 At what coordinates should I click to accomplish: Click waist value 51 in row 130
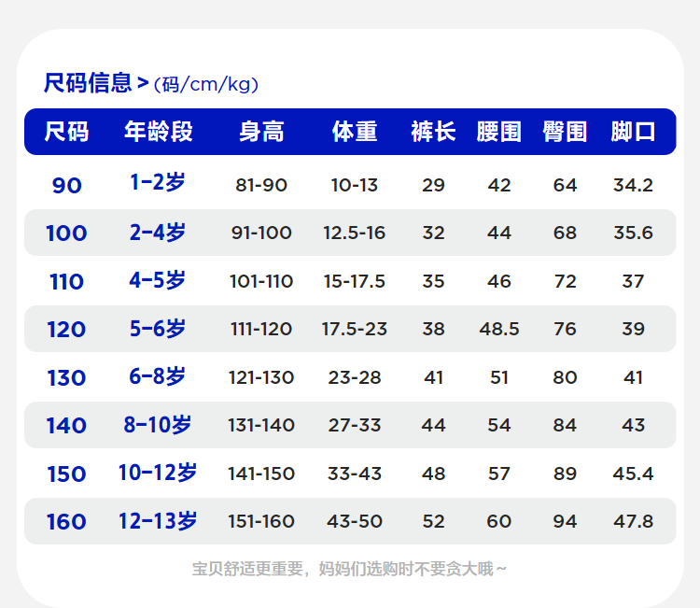499,377
